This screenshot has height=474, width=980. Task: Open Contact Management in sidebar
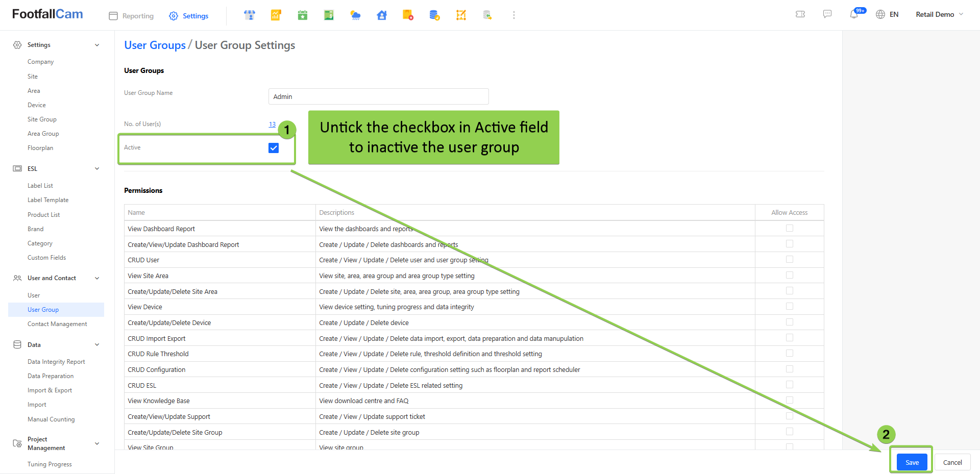[57, 324]
